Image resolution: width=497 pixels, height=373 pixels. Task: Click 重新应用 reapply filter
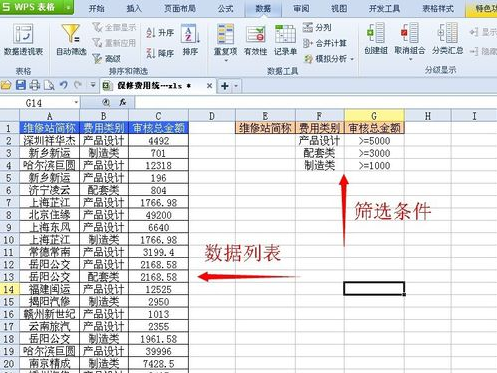tap(114, 43)
